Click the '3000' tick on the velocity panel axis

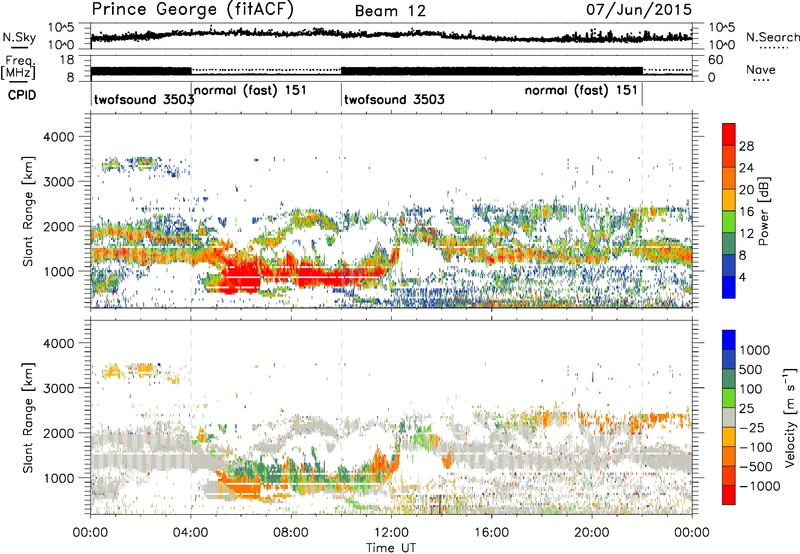coord(58,388)
